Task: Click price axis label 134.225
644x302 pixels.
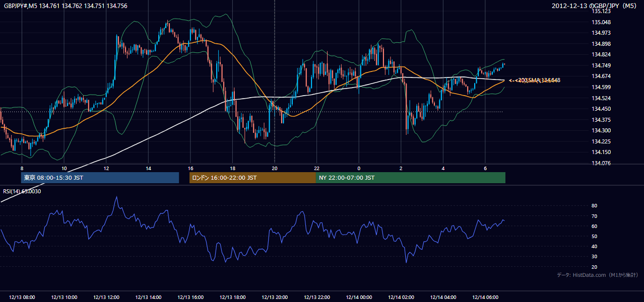Action: [x=601, y=141]
